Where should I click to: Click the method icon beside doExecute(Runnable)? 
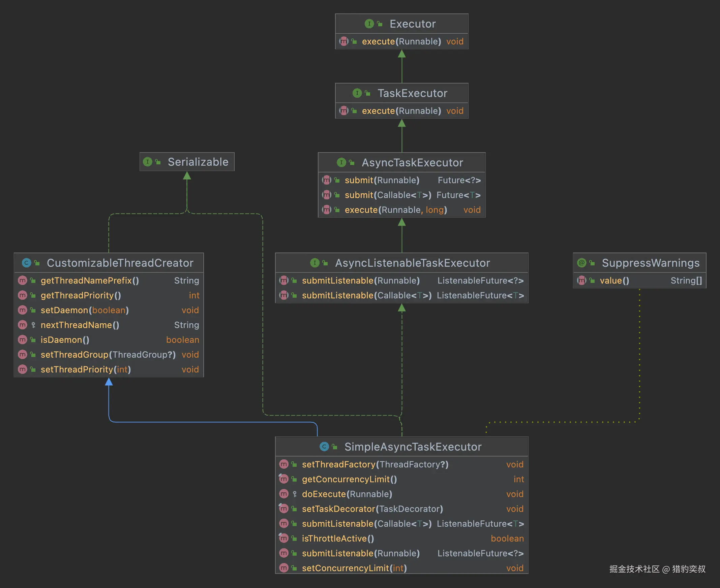[284, 494]
